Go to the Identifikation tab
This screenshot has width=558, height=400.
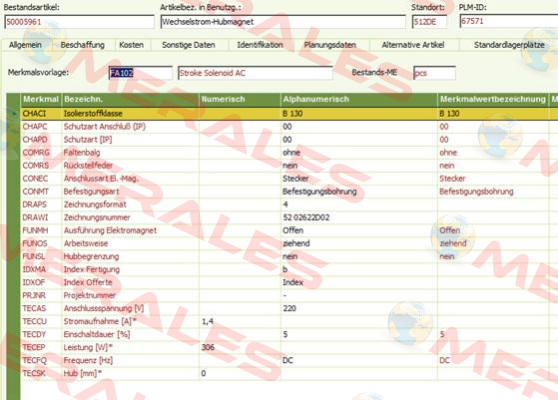pos(260,45)
